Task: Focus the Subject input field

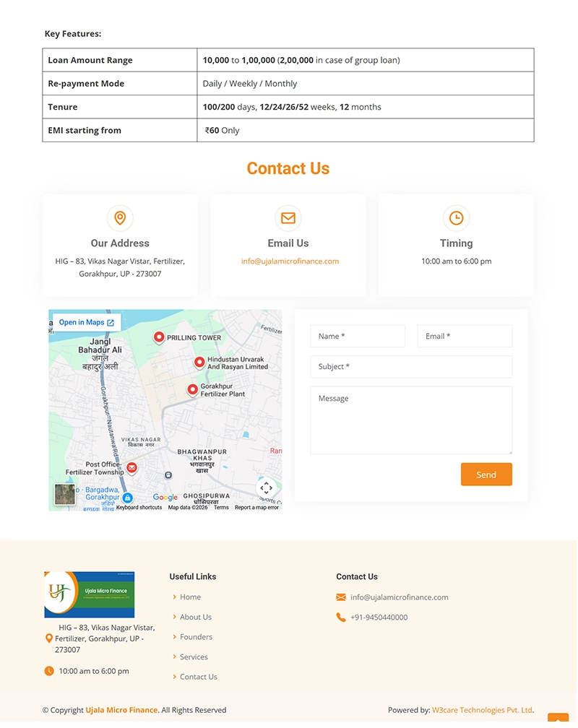Action: click(x=411, y=367)
